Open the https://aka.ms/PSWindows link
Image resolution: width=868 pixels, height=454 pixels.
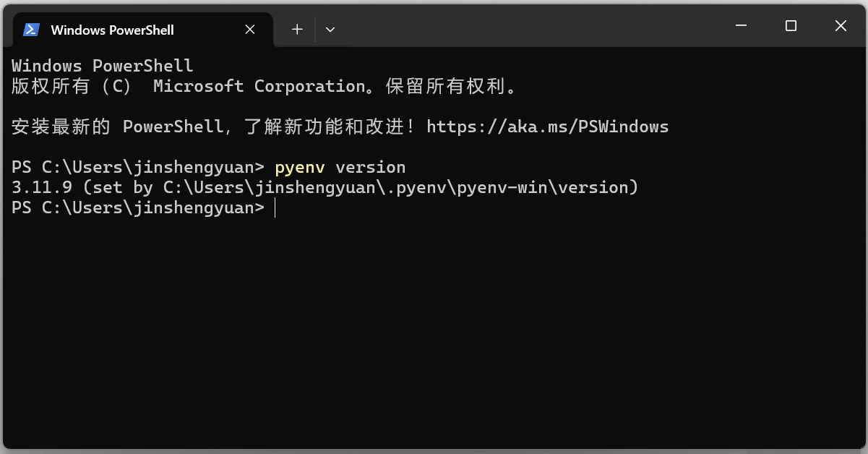click(x=547, y=127)
